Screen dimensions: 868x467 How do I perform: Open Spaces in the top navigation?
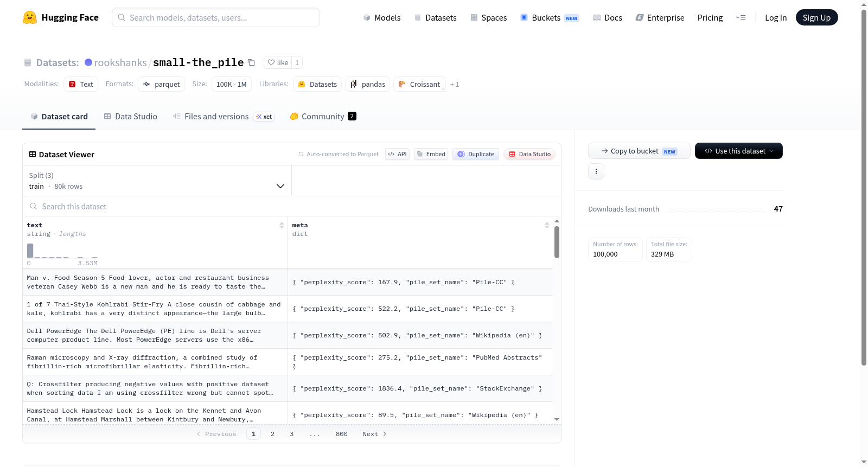coord(488,17)
